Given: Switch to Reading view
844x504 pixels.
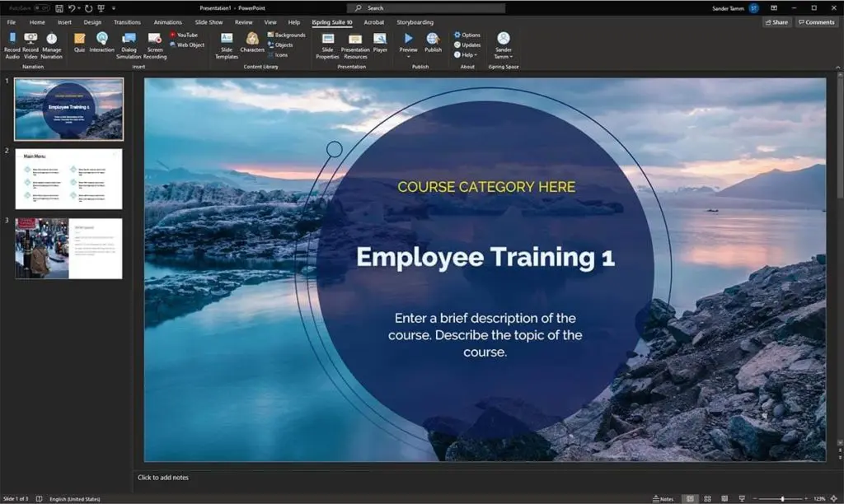Looking at the screenshot, I should 724,498.
